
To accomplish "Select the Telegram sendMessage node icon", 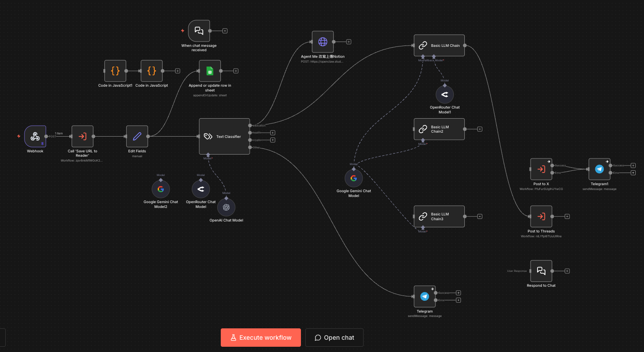I will [x=424, y=296].
